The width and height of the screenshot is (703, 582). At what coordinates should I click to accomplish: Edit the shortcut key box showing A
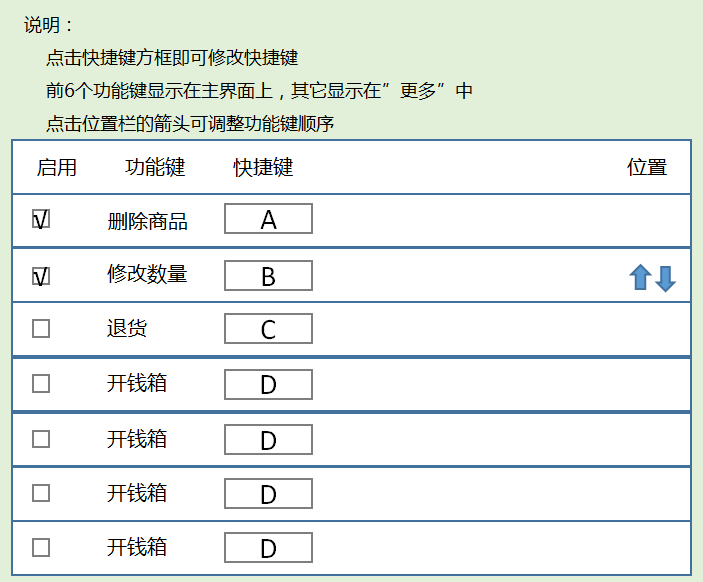click(x=268, y=219)
